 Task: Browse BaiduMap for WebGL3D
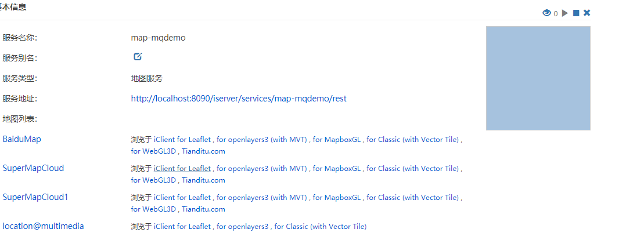154,151
